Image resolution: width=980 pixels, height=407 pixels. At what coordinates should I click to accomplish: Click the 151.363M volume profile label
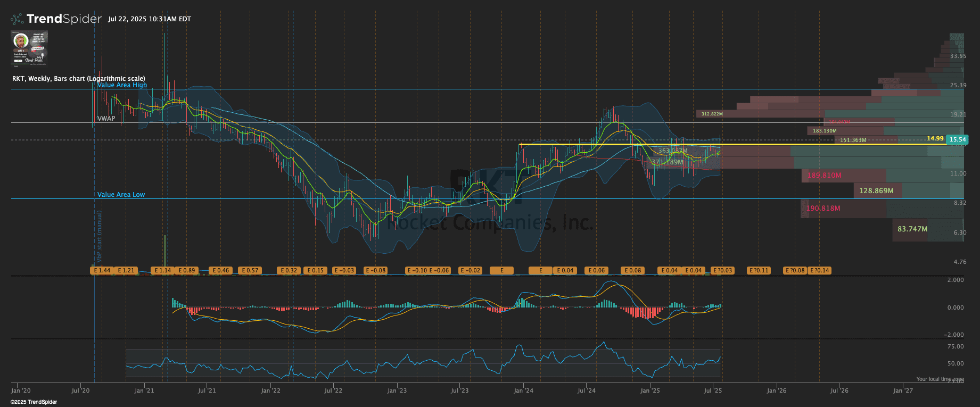(x=853, y=140)
